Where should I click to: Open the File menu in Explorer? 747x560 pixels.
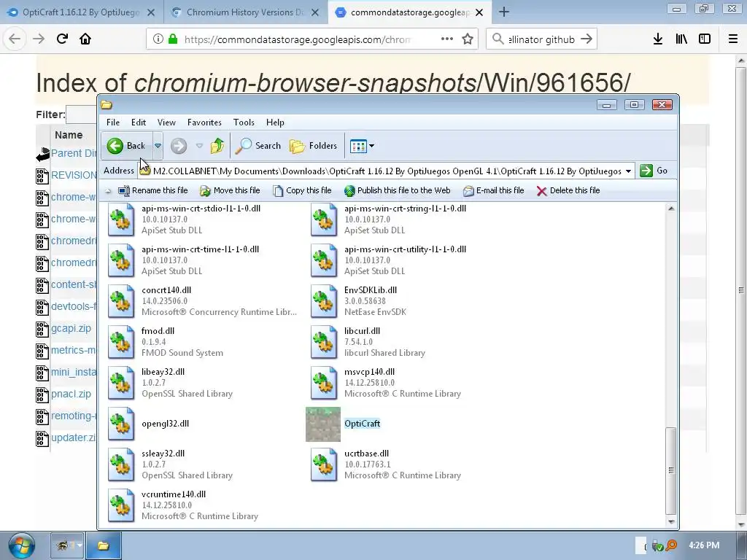(113, 122)
